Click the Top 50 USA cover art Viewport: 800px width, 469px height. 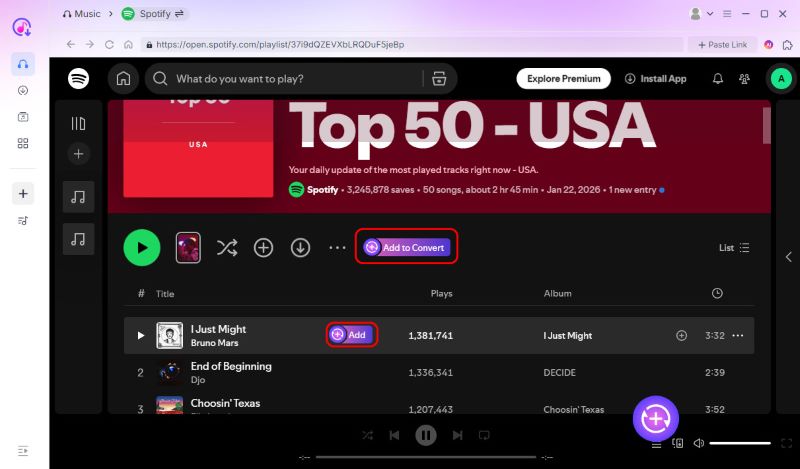pyautogui.click(x=198, y=149)
